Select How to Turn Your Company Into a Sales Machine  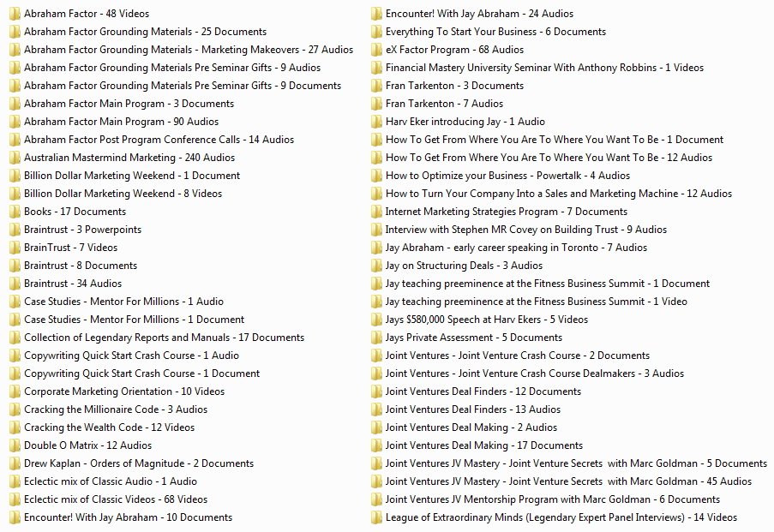tap(559, 194)
